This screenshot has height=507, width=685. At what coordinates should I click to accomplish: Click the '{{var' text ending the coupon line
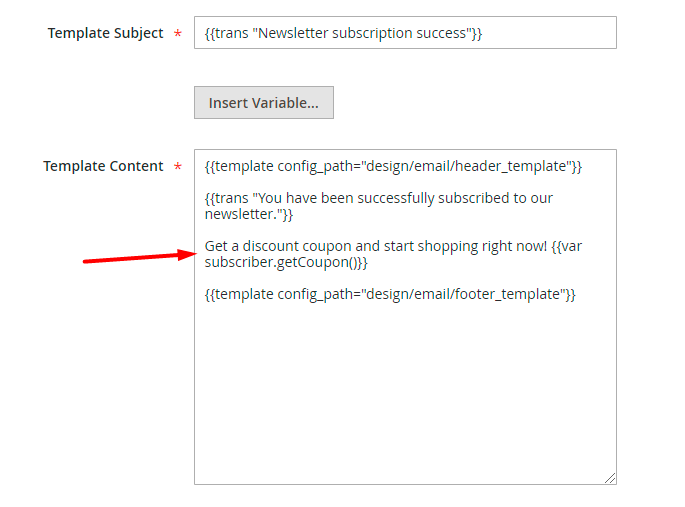pyautogui.click(x=566, y=246)
